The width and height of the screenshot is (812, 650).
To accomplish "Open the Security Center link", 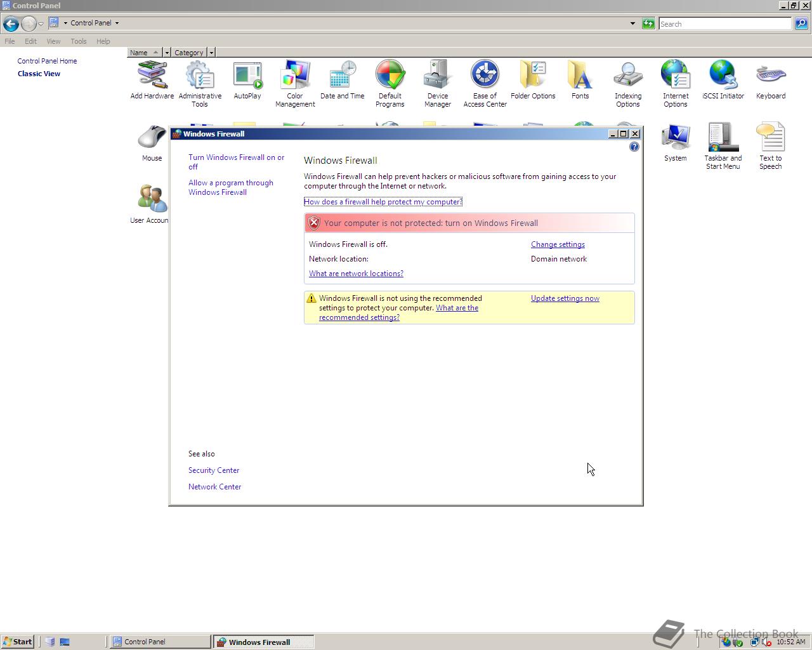I will pyautogui.click(x=214, y=470).
